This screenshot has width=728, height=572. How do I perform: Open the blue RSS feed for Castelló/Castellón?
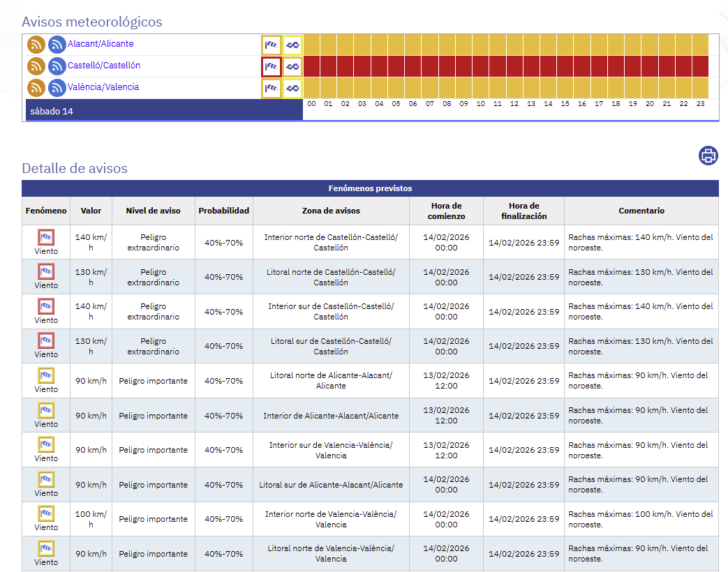[x=57, y=66]
